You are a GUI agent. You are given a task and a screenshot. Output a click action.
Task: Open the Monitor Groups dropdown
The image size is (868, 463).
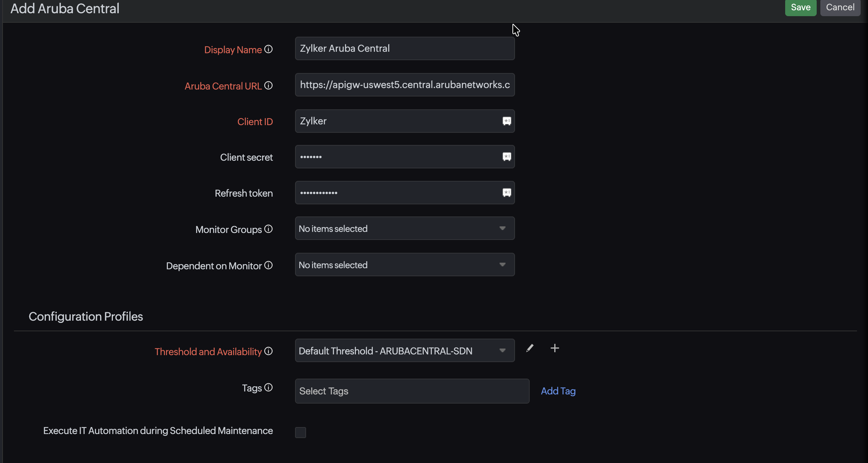[x=404, y=228]
